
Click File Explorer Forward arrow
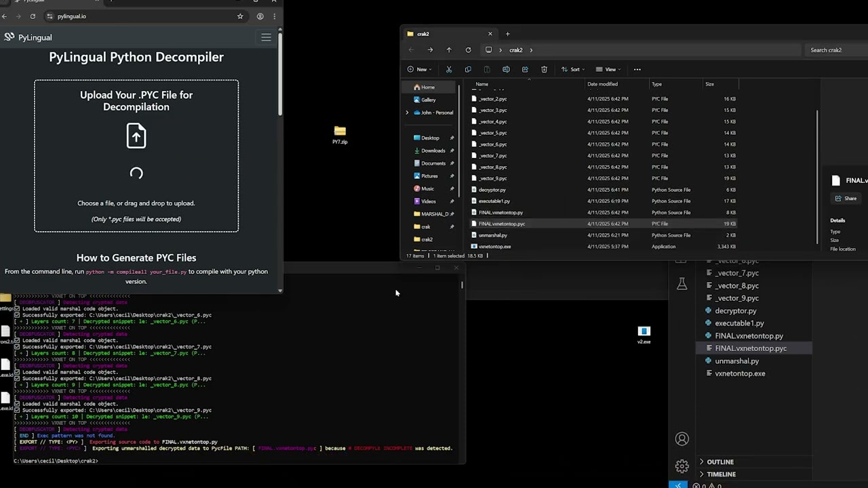tap(430, 49)
